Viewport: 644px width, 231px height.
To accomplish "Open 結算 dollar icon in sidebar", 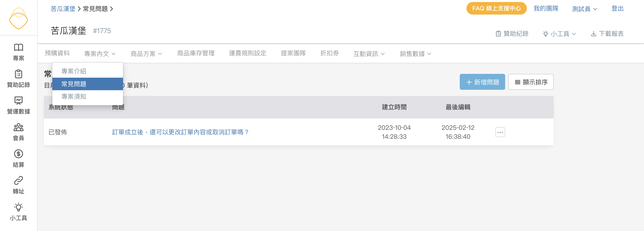I will point(19,154).
